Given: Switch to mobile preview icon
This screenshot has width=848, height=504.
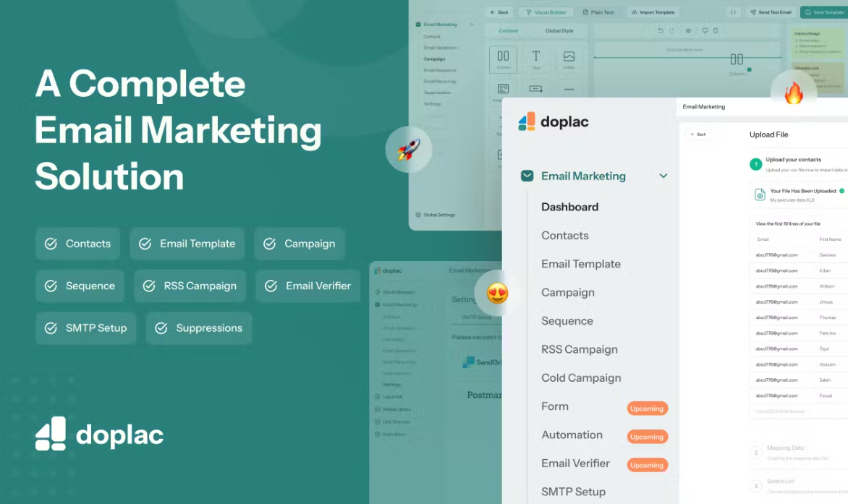Looking at the screenshot, I should click(716, 31).
